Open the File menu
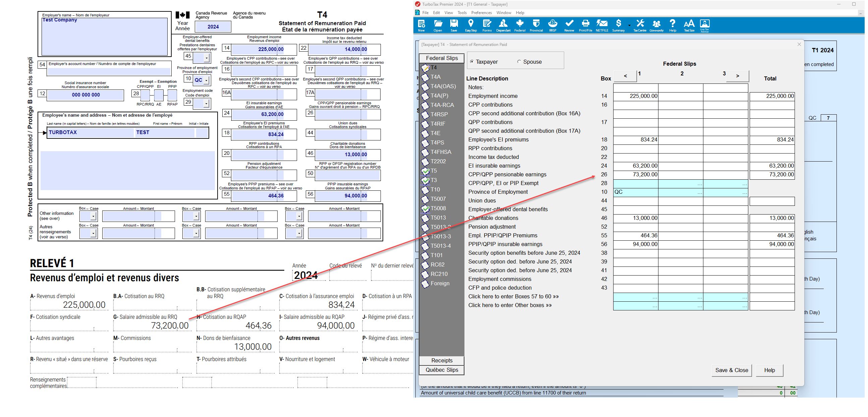This screenshot has width=868, height=417. point(425,12)
